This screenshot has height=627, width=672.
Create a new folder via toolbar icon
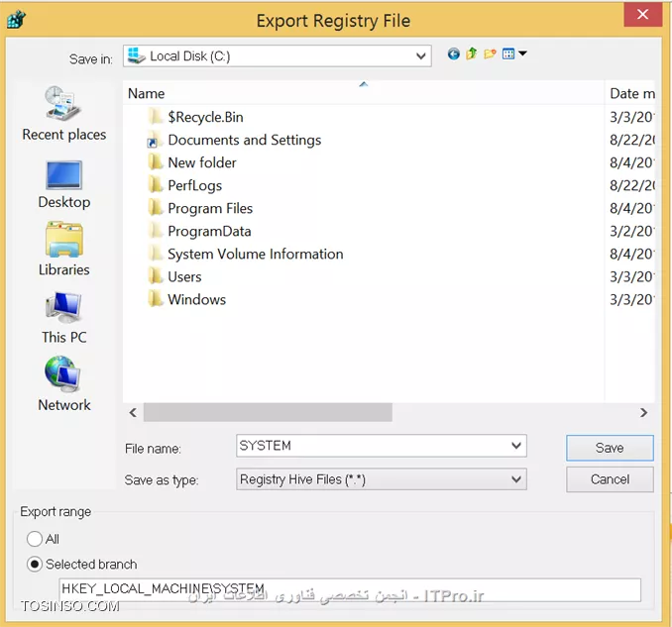pyautogui.click(x=490, y=53)
